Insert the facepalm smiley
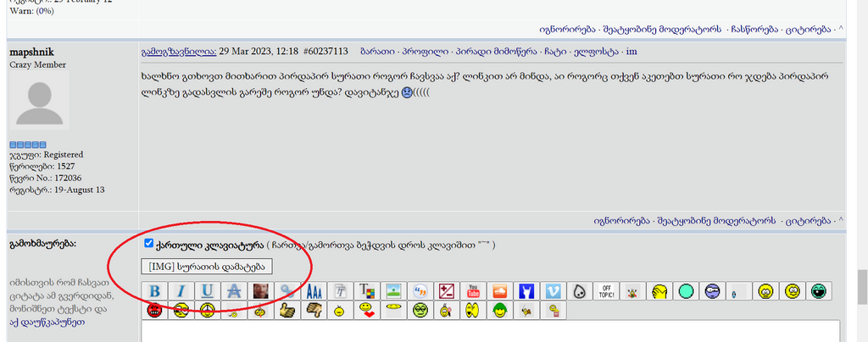The image size is (868, 342). point(659,291)
